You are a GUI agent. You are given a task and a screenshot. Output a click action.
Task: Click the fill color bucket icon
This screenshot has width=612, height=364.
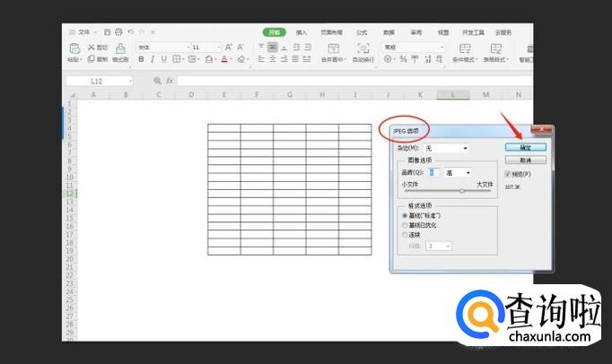tap(209, 59)
